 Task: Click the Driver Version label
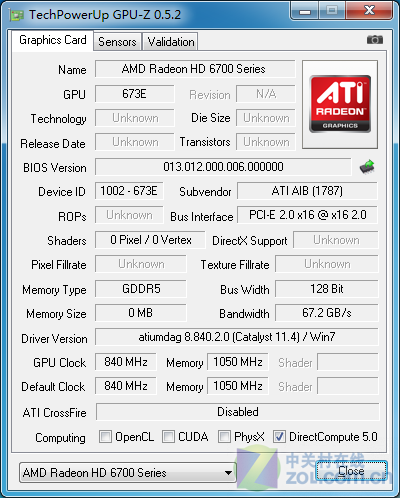tap(54, 339)
